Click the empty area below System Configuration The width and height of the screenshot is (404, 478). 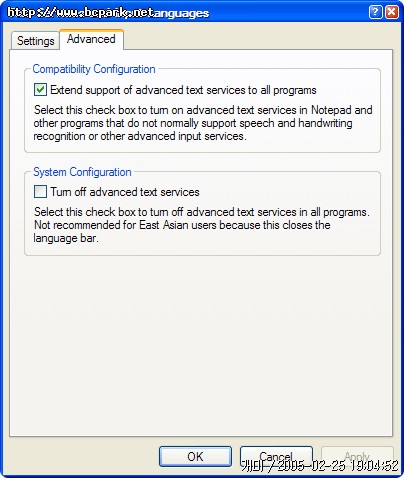tap(201, 345)
